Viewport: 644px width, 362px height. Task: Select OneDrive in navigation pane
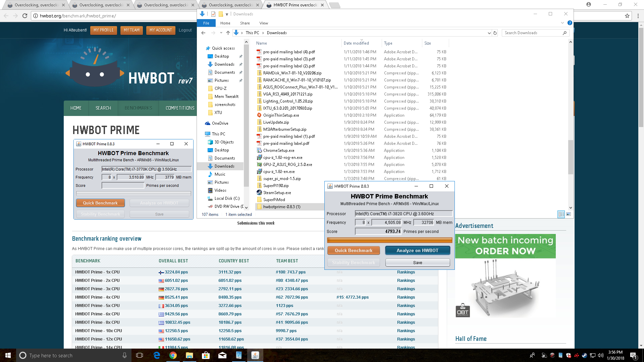click(x=220, y=123)
